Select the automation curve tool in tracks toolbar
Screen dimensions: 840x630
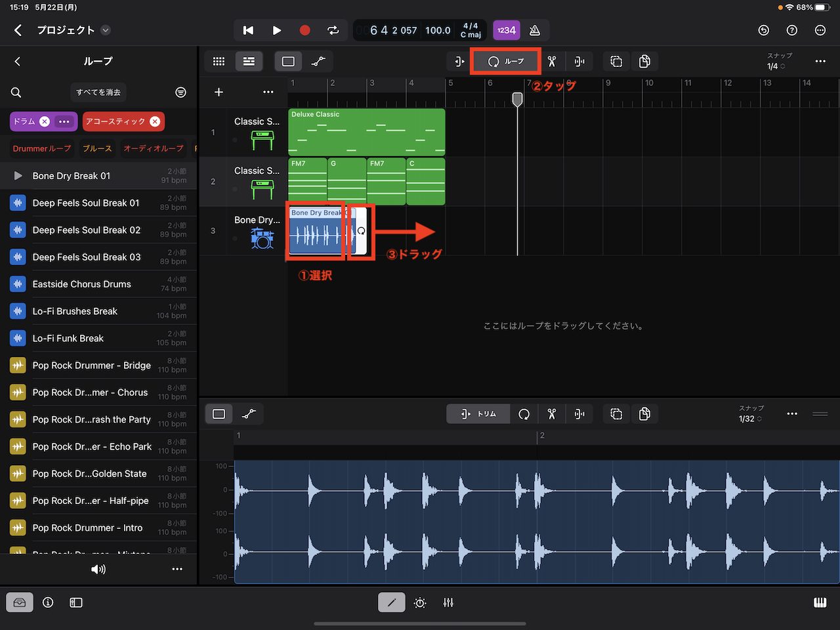pos(318,61)
